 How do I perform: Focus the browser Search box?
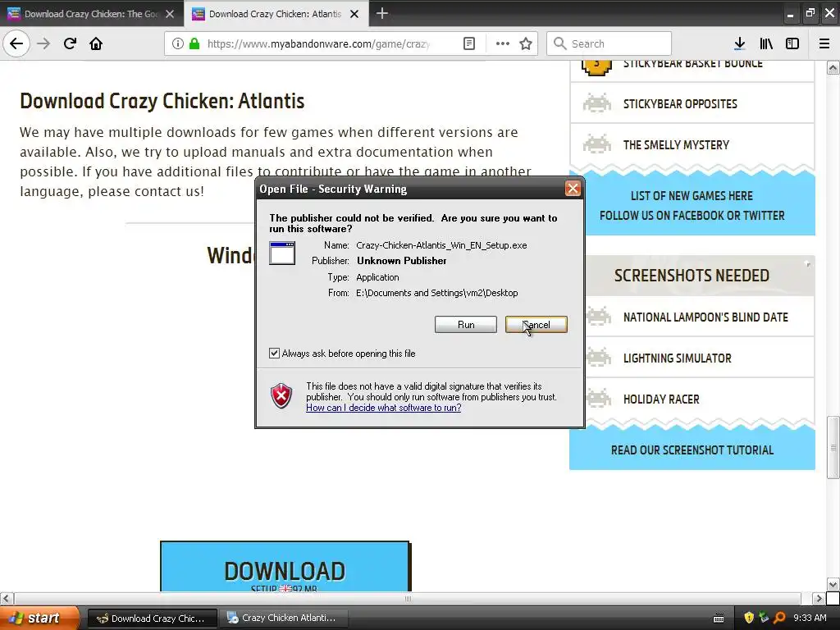609,43
